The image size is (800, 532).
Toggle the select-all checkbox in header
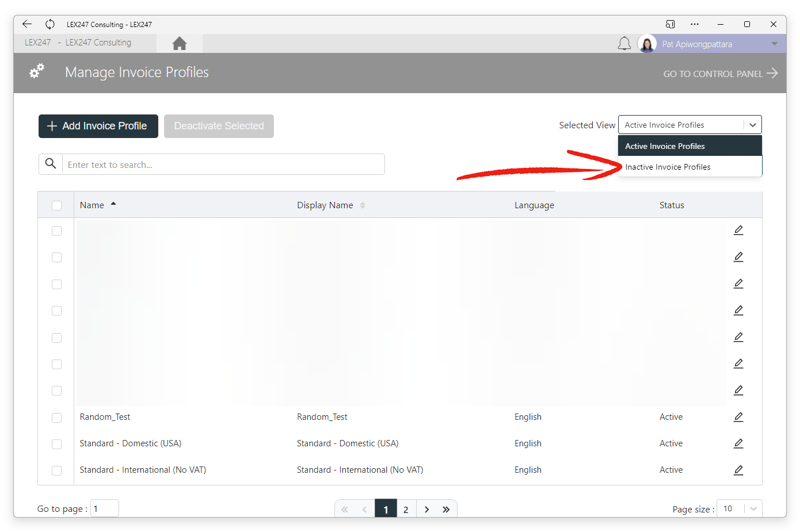pos(56,205)
